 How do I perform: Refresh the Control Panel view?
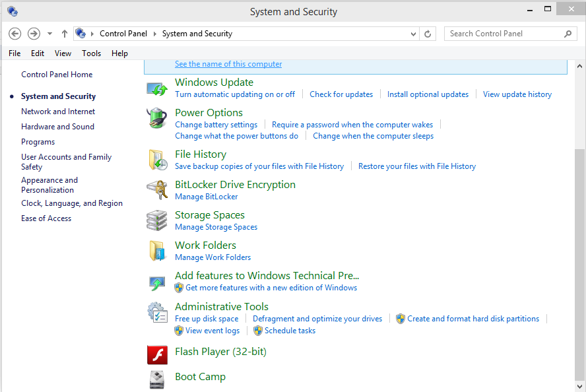[428, 34]
